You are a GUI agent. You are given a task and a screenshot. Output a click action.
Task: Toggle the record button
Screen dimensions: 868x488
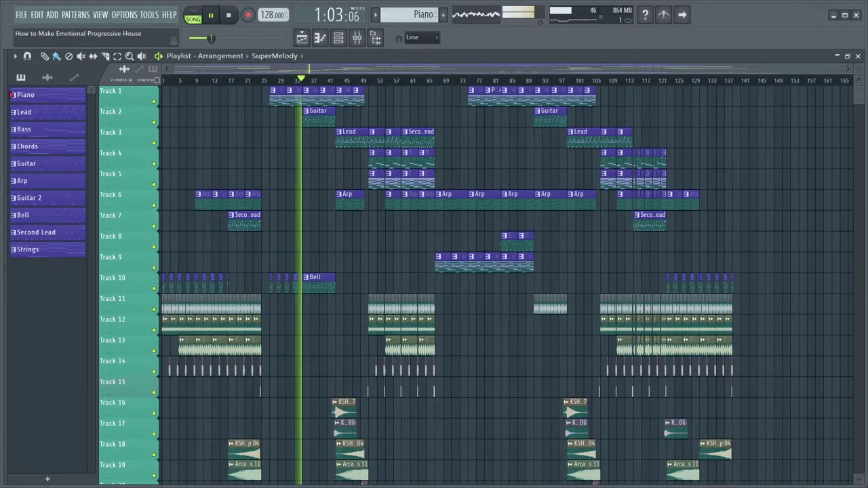(x=248, y=15)
